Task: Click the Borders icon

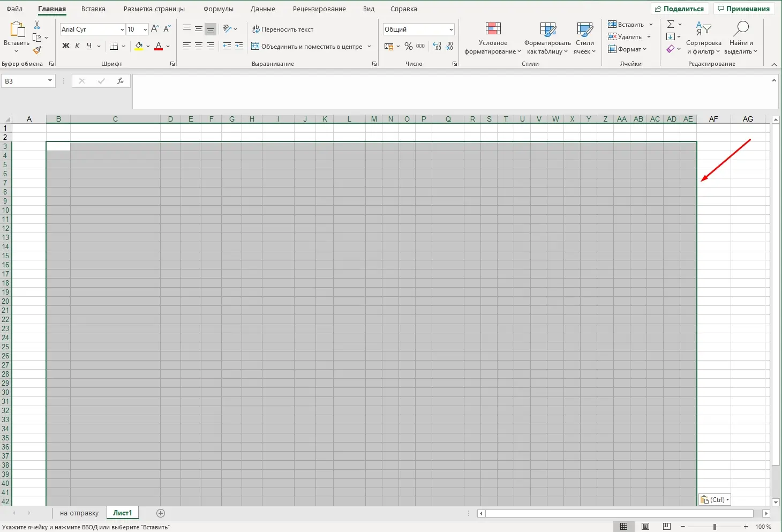Action: pos(114,46)
